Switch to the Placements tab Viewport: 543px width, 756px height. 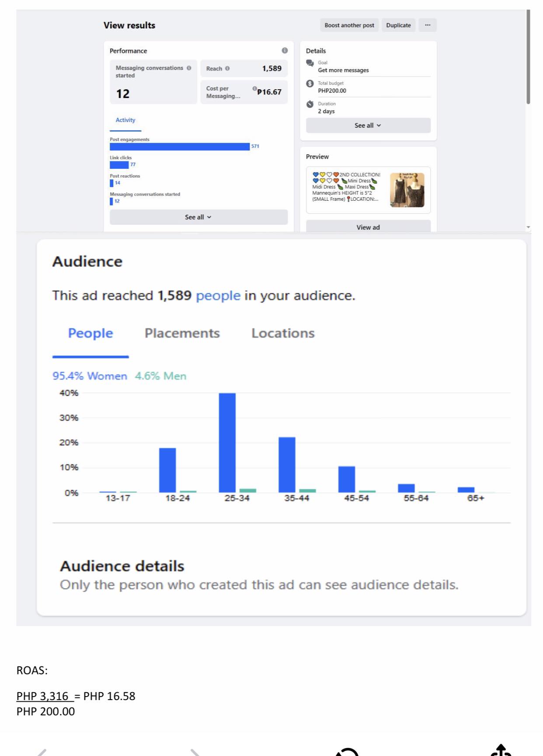182,334
